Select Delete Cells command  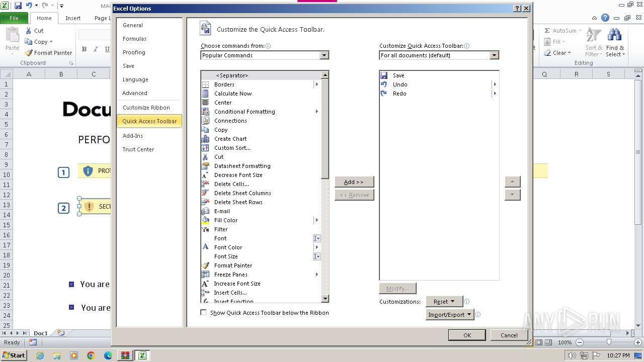click(261, 184)
